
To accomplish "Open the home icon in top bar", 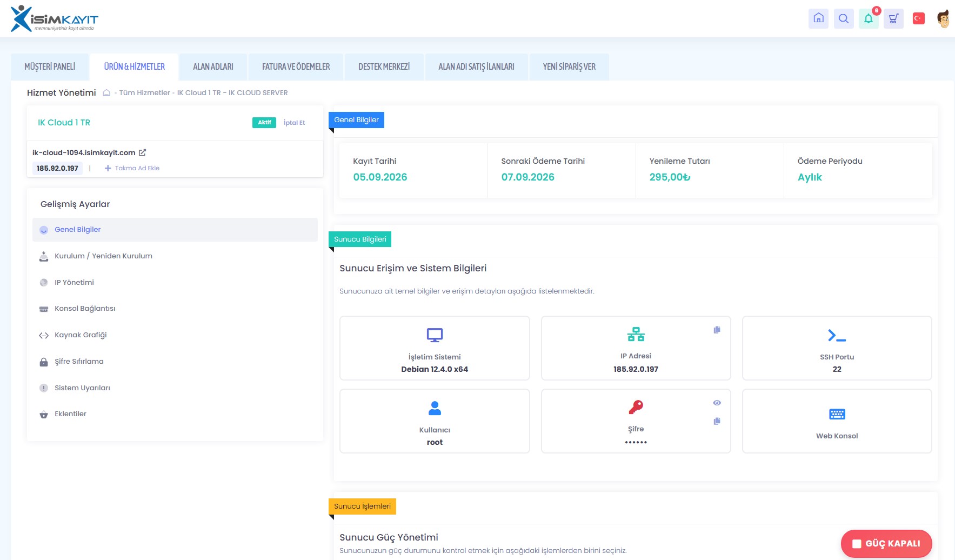I will [x=818, y=18].
